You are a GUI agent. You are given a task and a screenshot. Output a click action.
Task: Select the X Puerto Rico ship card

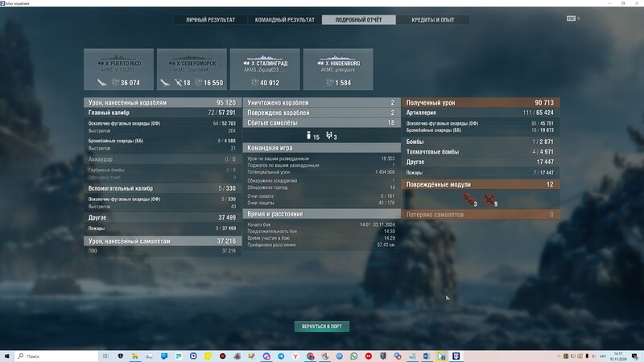[118, 69]
